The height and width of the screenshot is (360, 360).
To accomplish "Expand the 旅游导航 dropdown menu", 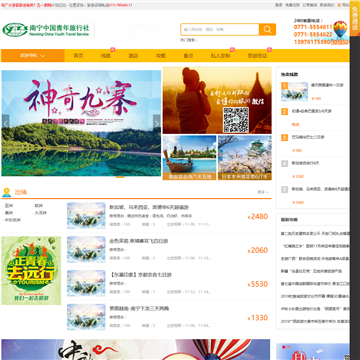I will pos(33,56).
